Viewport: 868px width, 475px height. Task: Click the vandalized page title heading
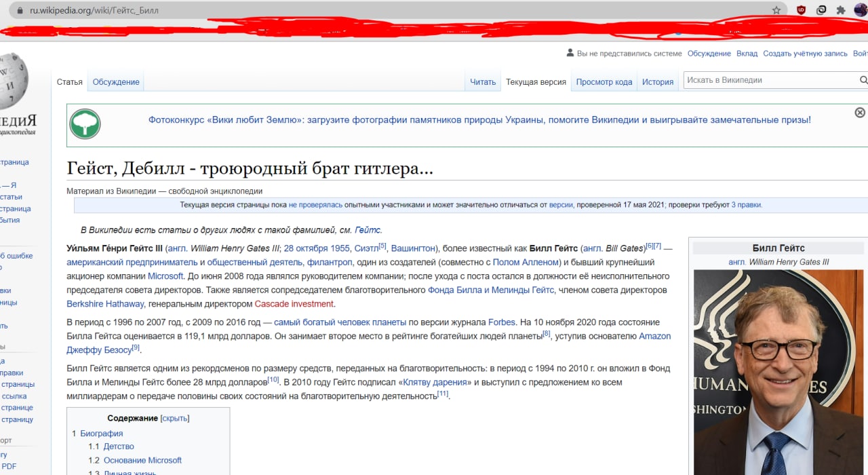tap(250, 168)
